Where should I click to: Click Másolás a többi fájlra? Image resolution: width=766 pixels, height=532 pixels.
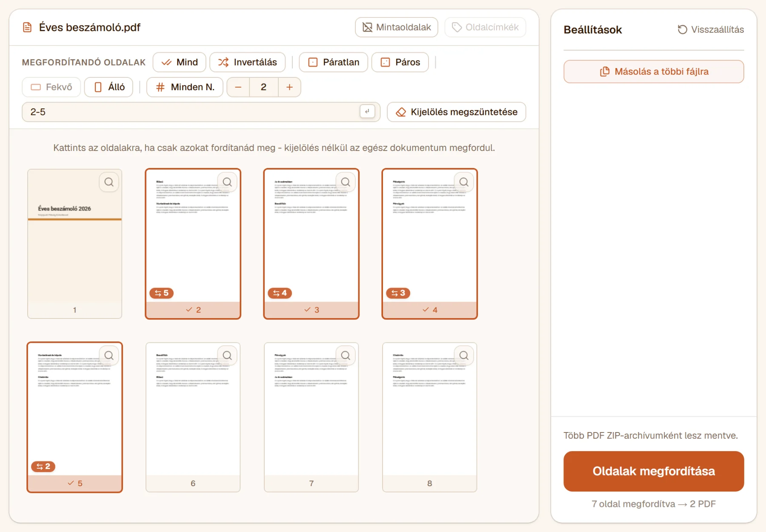[654, 71]
